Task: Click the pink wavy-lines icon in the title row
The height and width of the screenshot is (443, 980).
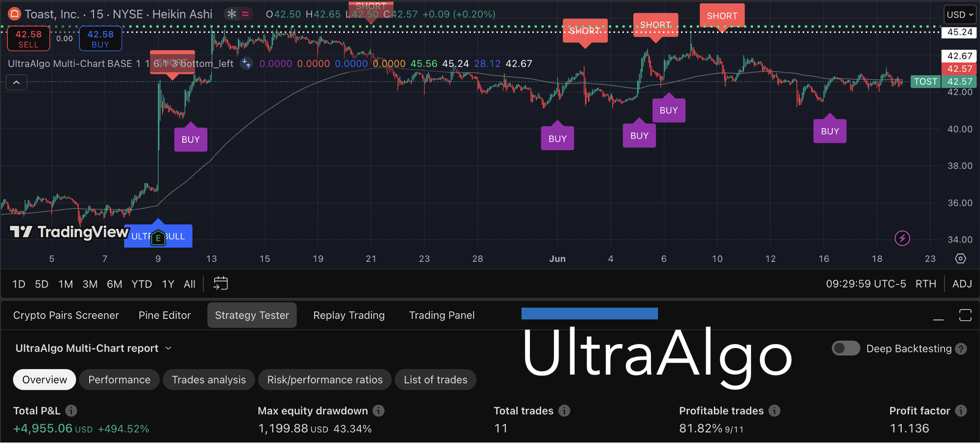Action: pos(245,14)
